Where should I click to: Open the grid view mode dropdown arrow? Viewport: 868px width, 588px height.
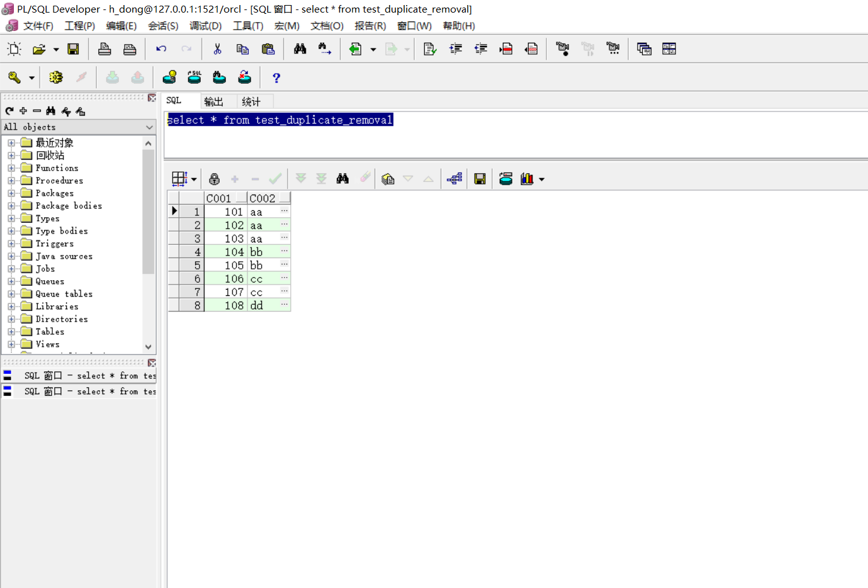tap(194, 179)
